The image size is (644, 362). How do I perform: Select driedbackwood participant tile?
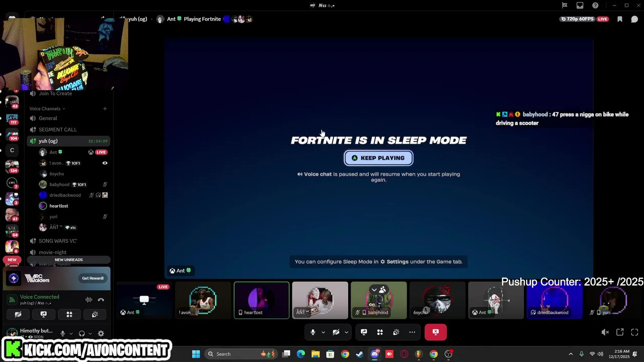554,300
